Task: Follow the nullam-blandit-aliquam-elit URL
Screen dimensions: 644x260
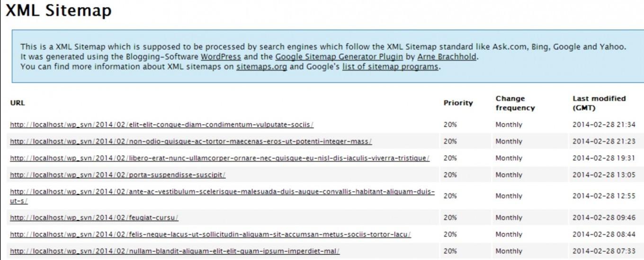Action: point(175,251)
